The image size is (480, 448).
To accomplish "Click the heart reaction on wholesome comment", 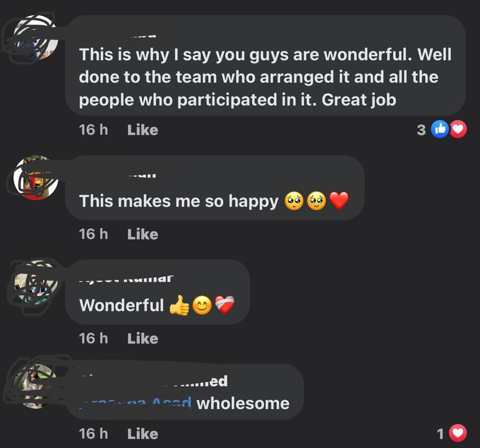I will coord(458,433).
